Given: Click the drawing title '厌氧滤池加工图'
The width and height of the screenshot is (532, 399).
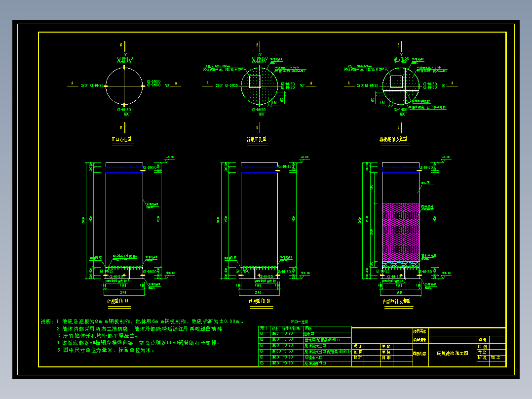Looking at the screenshot, I should pyautogui.click(x=452, y=354).
